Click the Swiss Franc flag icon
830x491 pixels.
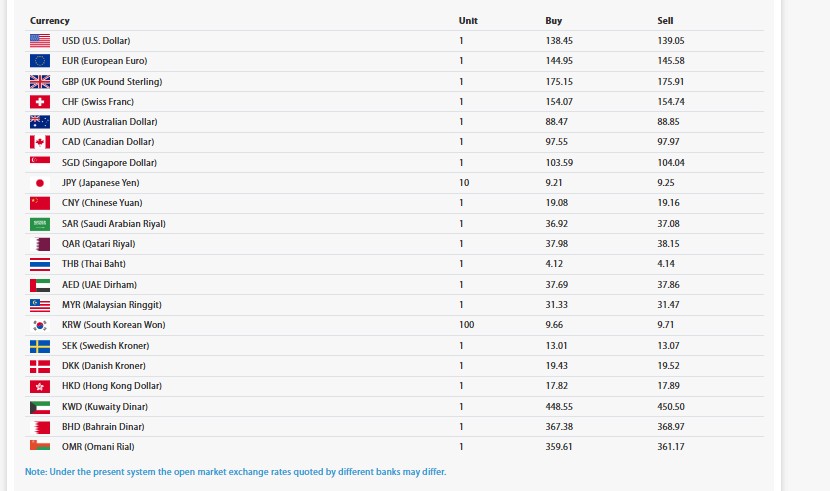pyautogui.click(x=40, y=102)
